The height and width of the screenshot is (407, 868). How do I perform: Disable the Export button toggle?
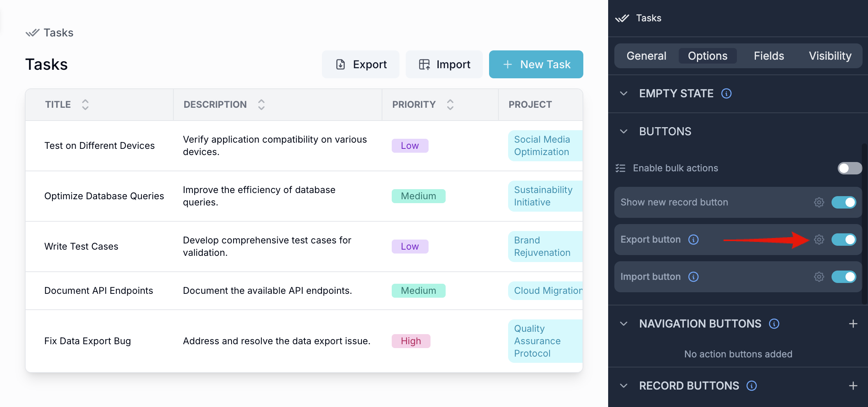pyautogui.click(x=844, y=240)
